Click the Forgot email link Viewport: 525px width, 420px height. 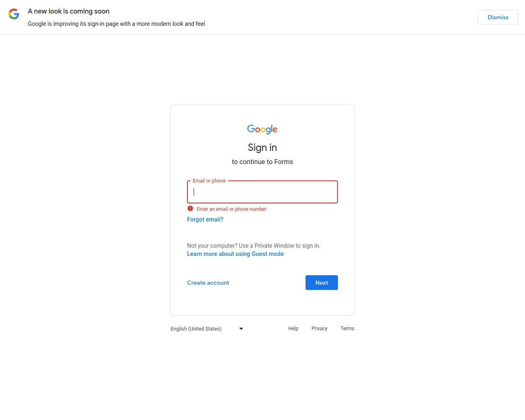205,219
